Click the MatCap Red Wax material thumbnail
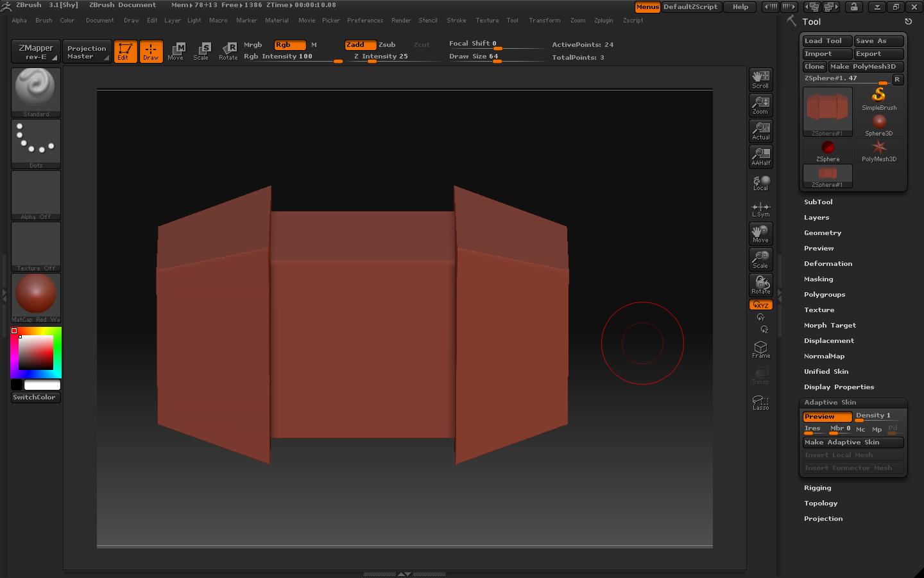The image size is (924, 578). pos(36,294)
